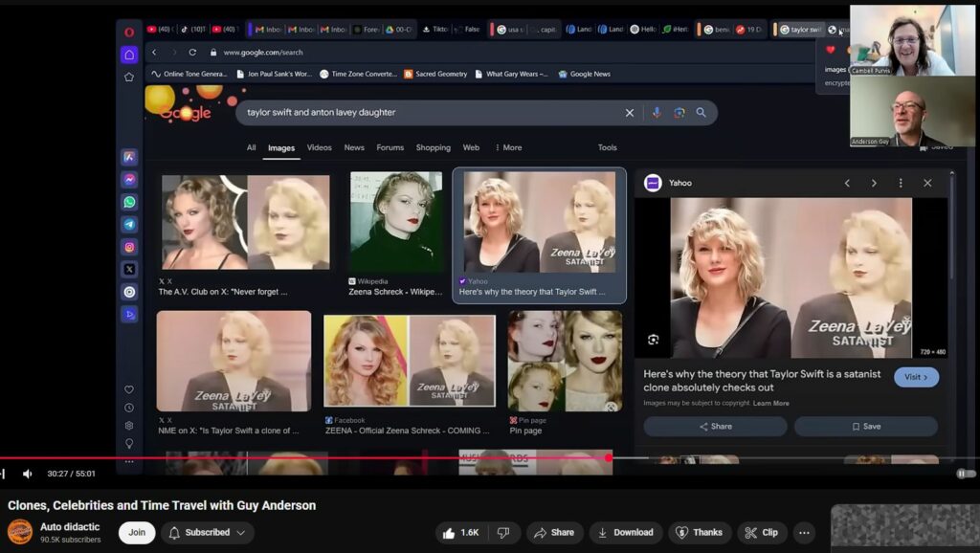Click the Download video button

626,532
